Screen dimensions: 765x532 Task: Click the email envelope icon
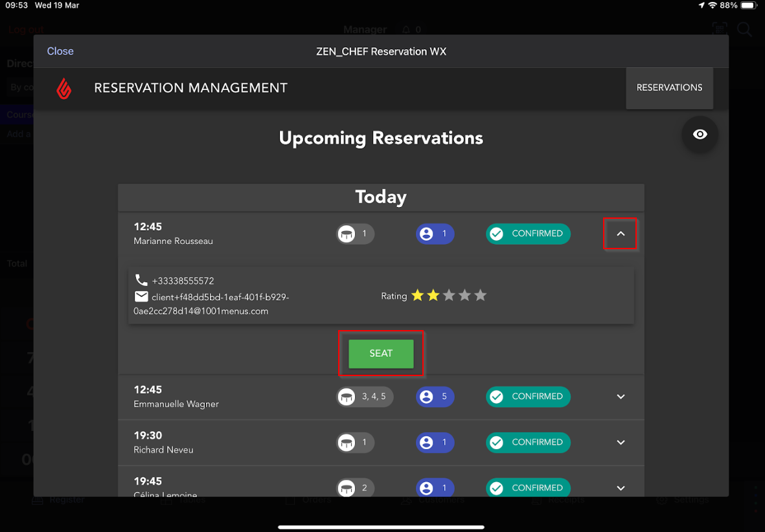click(141, 296)
